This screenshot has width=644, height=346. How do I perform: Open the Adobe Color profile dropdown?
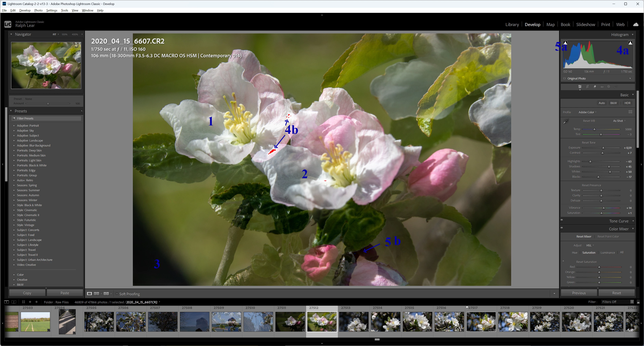pyautogui.click(x=587, y=112)
